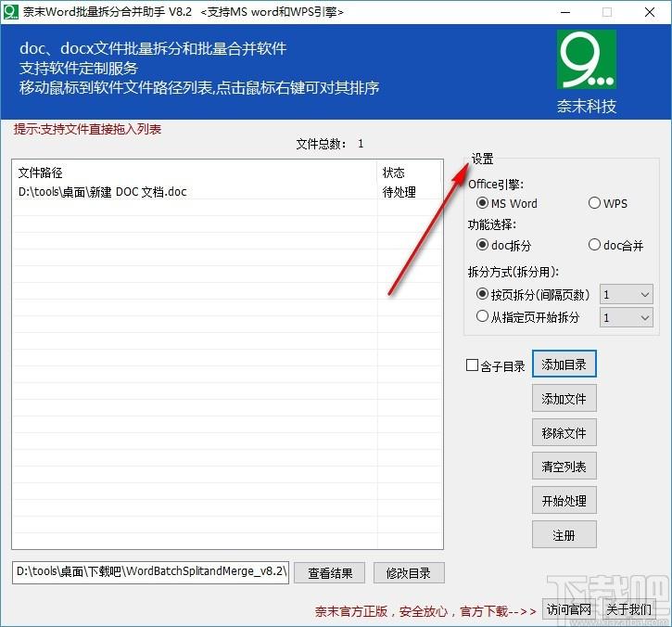
Task: Open registration via 注册 button
Action: [564, 535]
